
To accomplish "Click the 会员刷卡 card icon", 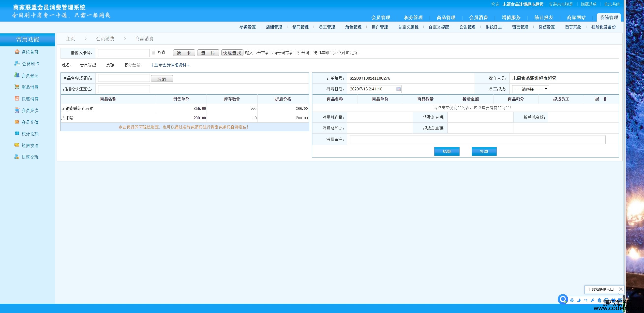I will pos(17,63).
